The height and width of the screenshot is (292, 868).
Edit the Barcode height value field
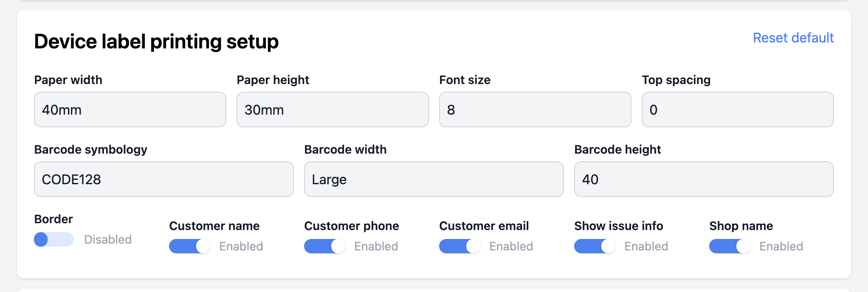[x=704, y=179]
